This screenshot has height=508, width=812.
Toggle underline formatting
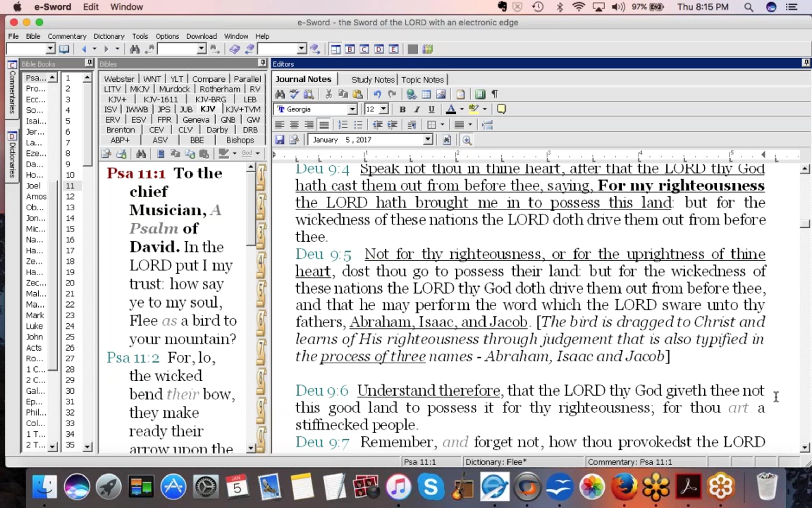point(431,109)
